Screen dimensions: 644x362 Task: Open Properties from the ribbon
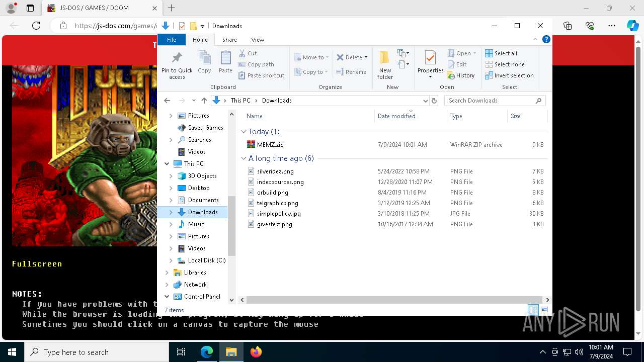(430, 64)
